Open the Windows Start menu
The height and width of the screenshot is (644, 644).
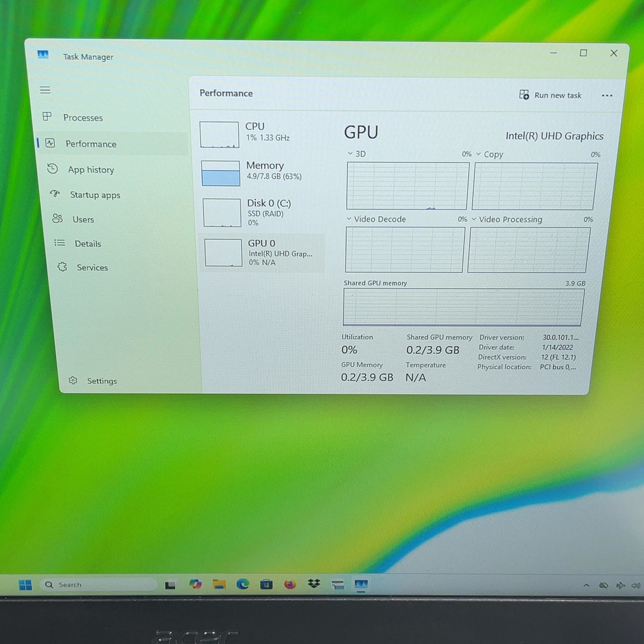click(25, 584)
